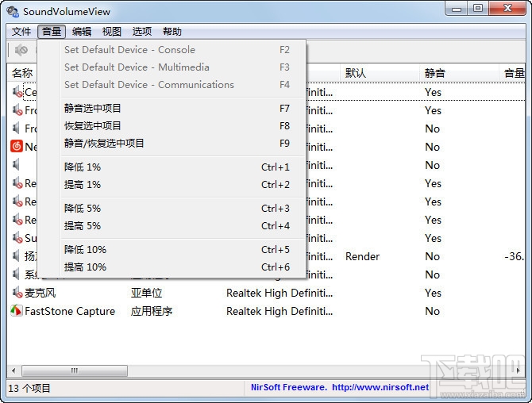The width and height of the screenshot is (532, 403).
Task: Click the 麦克风 row speaker icon
Action: 17,293
